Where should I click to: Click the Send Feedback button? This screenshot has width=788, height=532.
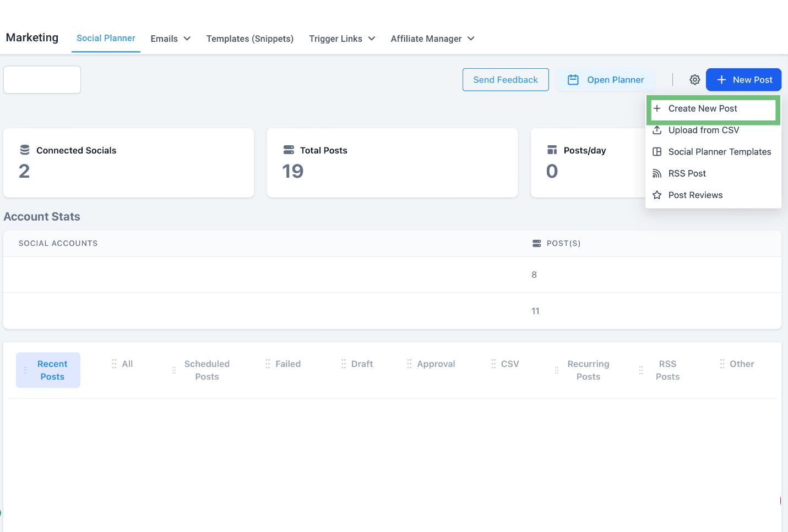pyautogui.click(x=506, y=80)
